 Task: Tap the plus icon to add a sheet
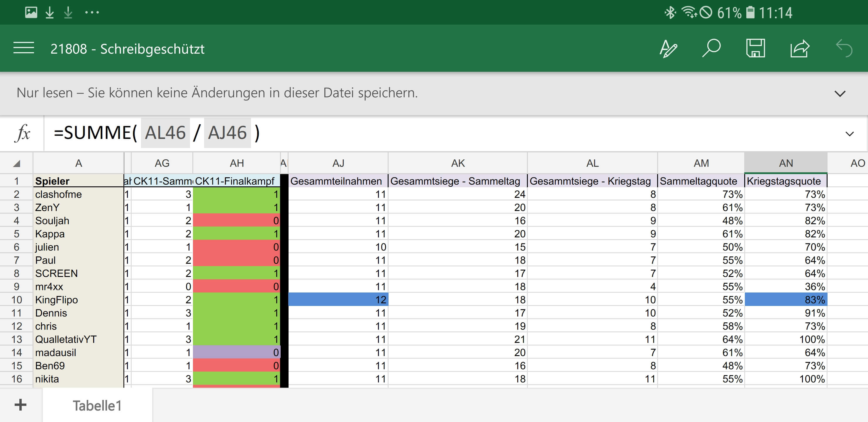pos(21,405)
